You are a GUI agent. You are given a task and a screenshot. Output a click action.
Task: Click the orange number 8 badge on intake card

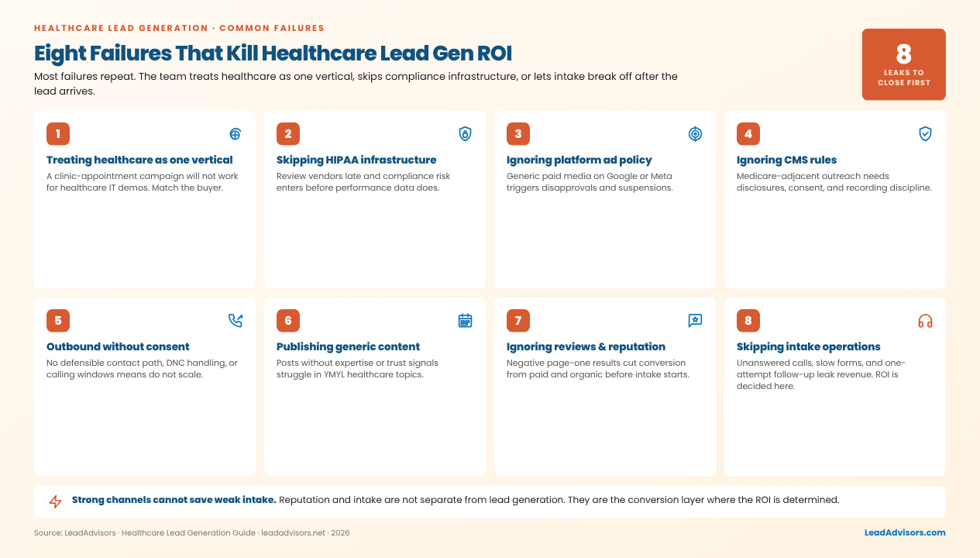point(748,321)
